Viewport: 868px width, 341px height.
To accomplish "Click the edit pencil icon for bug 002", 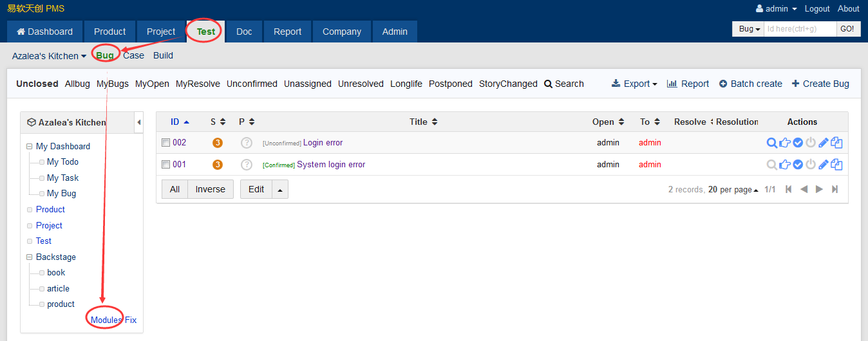I will pos(824,143).
